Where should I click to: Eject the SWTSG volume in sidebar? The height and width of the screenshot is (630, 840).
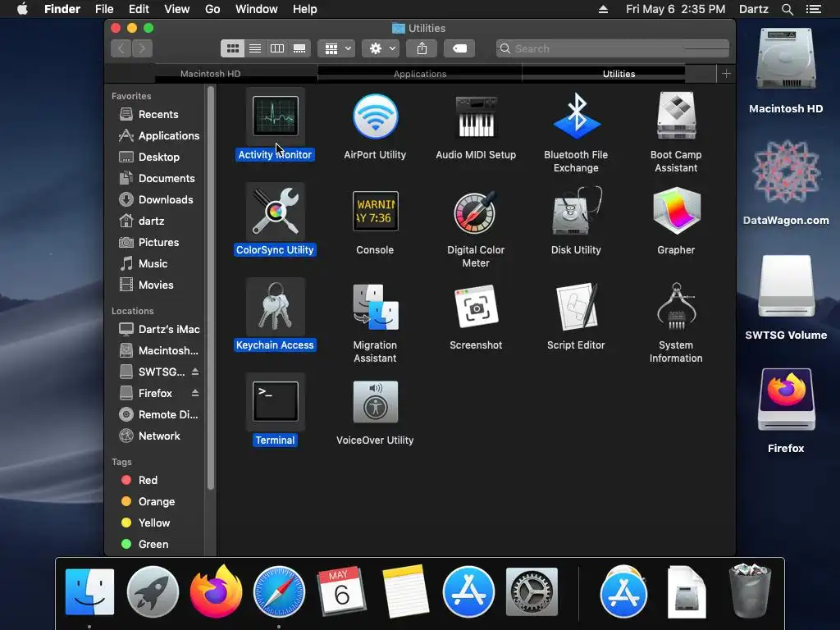tap(195, 372)
